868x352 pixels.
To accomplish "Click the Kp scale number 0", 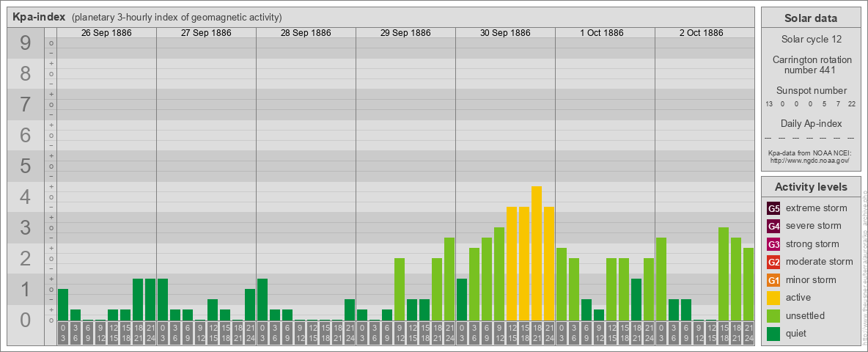I will (x=26, y=320).
